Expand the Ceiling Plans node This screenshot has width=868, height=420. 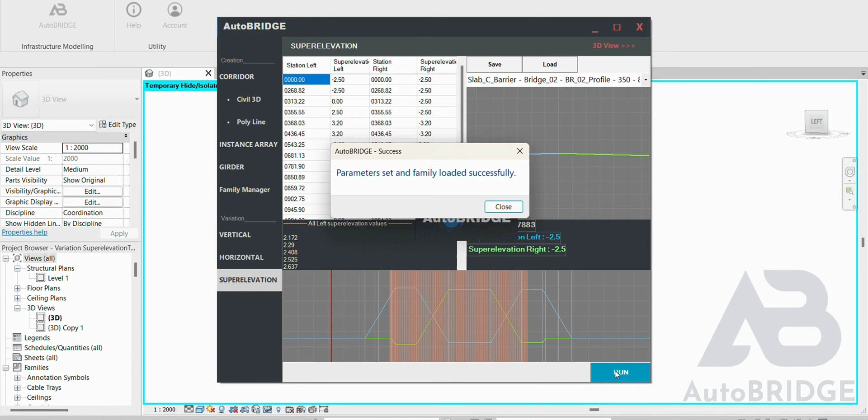pyautogui.click(x=17, y=298)
